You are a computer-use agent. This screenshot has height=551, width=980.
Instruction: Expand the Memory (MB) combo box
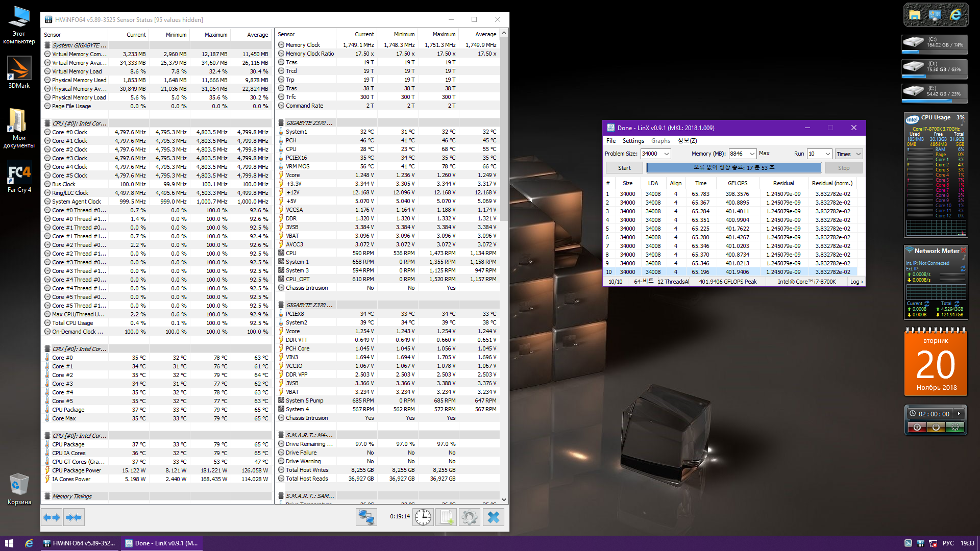pos(752,154)
